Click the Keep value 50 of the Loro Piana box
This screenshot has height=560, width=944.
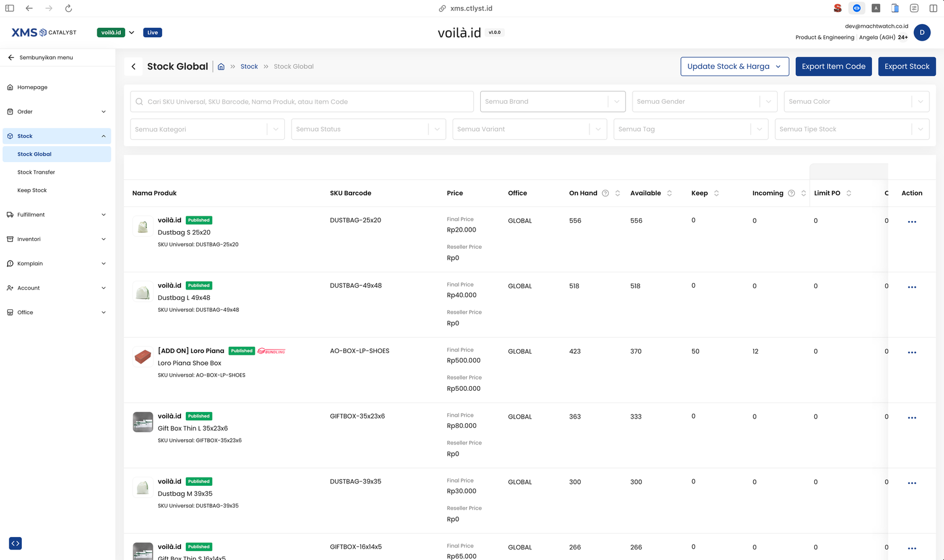coord(696,351)
